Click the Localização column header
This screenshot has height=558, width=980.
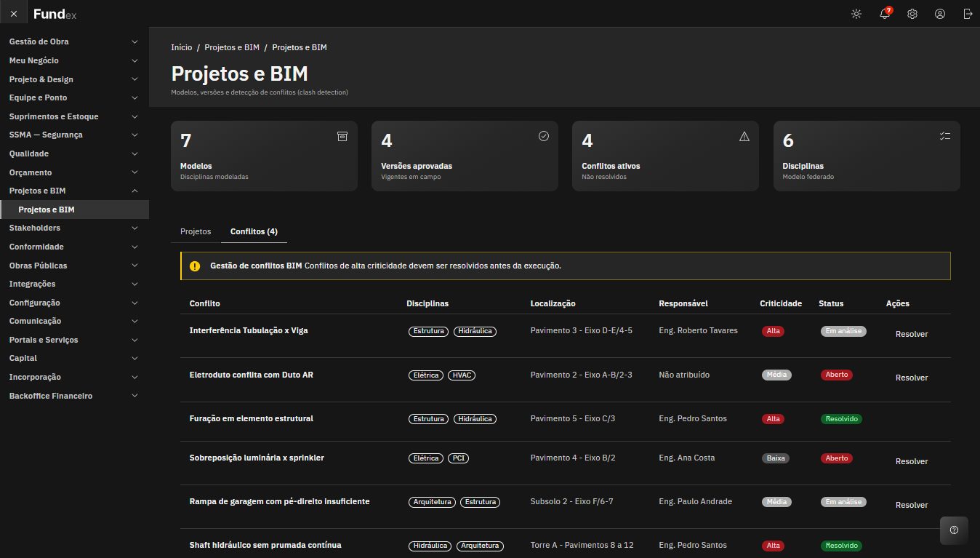pyautogui.click(x=553, y=303)
